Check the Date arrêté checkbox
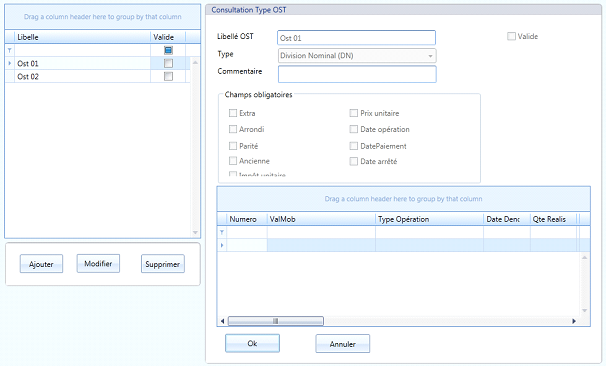 353,161
